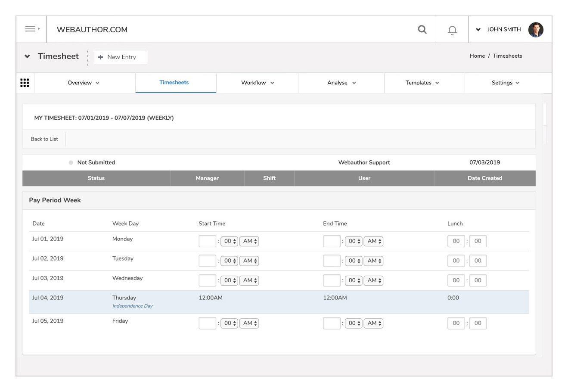
Task: Open Friday end time AM/PM selector
Action: 373,323
